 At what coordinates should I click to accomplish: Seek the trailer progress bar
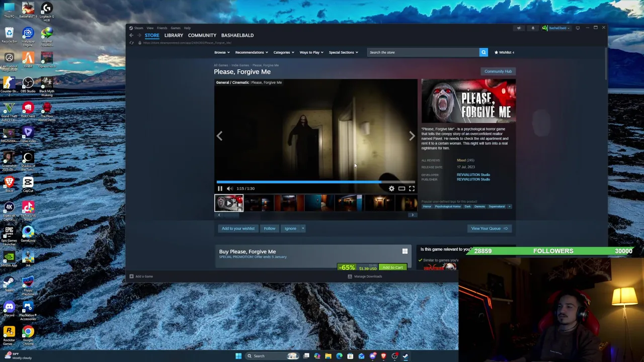coord(315,182)
